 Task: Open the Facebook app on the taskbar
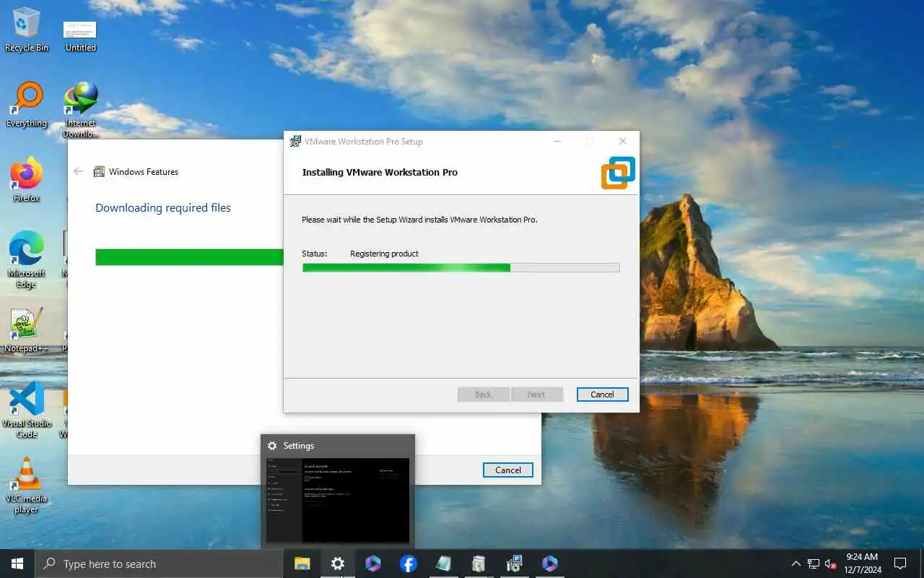(408, 564)
